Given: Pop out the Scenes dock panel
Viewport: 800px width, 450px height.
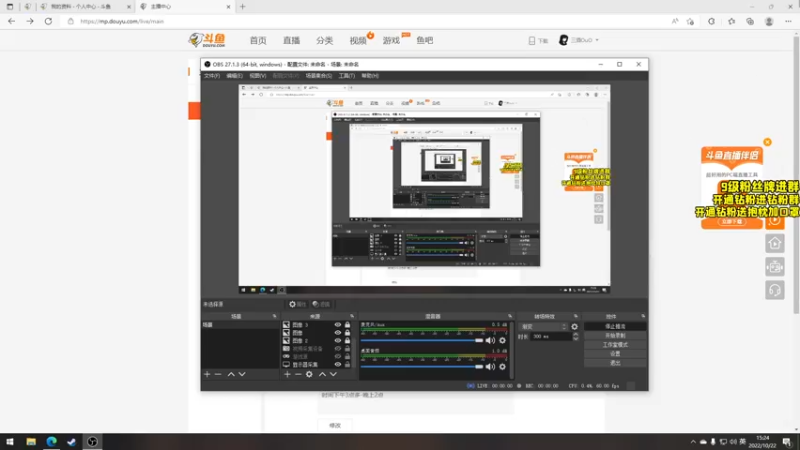Looking at the screenshot, I should pos(274,316).
